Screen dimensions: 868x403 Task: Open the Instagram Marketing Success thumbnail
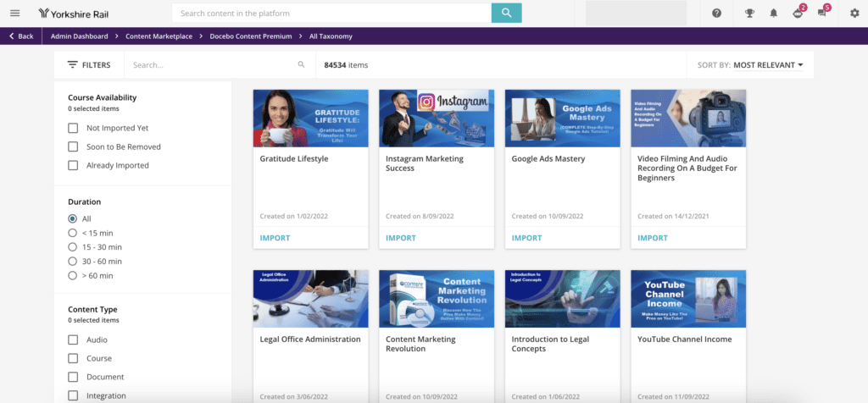pos(437,119)
